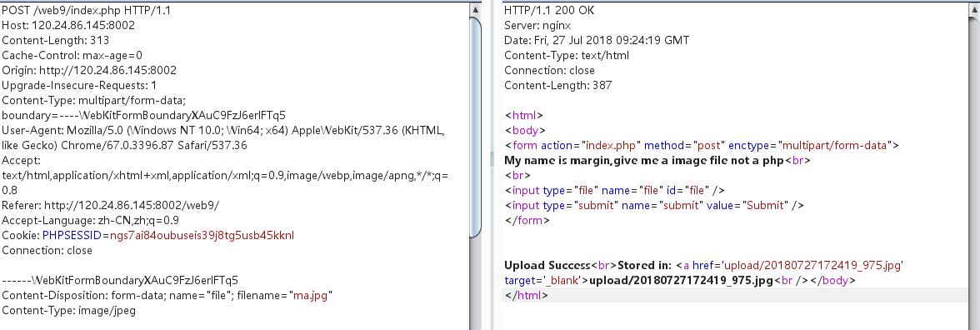Image resolution: width=980 pixels, height=330 pixels.
Task: Click the "Upgrade-Insecure-Requests: 1" header
Action: click(79, 86)
